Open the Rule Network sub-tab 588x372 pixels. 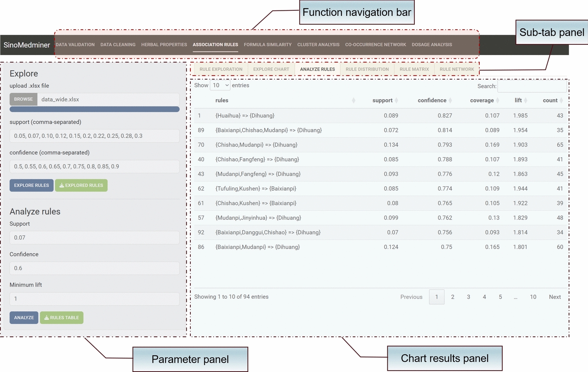pyautogui.click(x=457, y=69)
